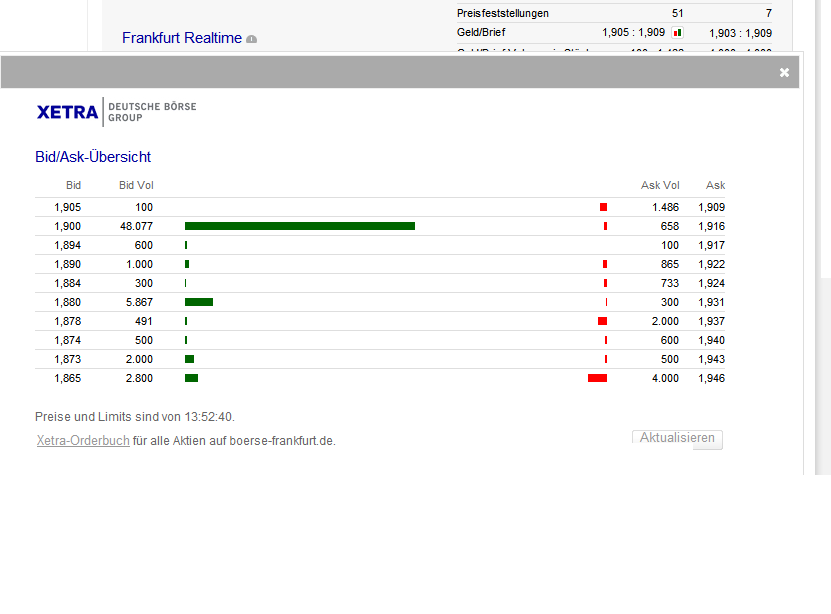This screenshot has height=614, width=831.
Task: Dismiss the overlay with the X button
Action: coord(784,72)
